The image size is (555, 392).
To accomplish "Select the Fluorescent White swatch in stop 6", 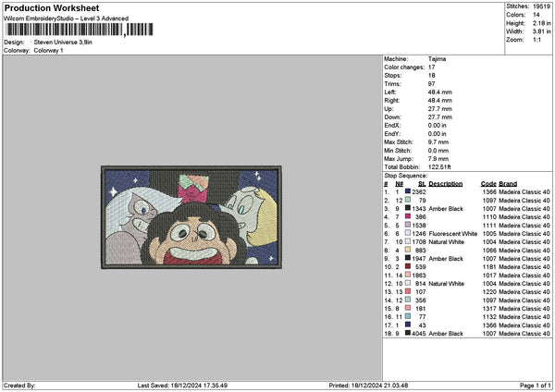I will click(408, 233).
